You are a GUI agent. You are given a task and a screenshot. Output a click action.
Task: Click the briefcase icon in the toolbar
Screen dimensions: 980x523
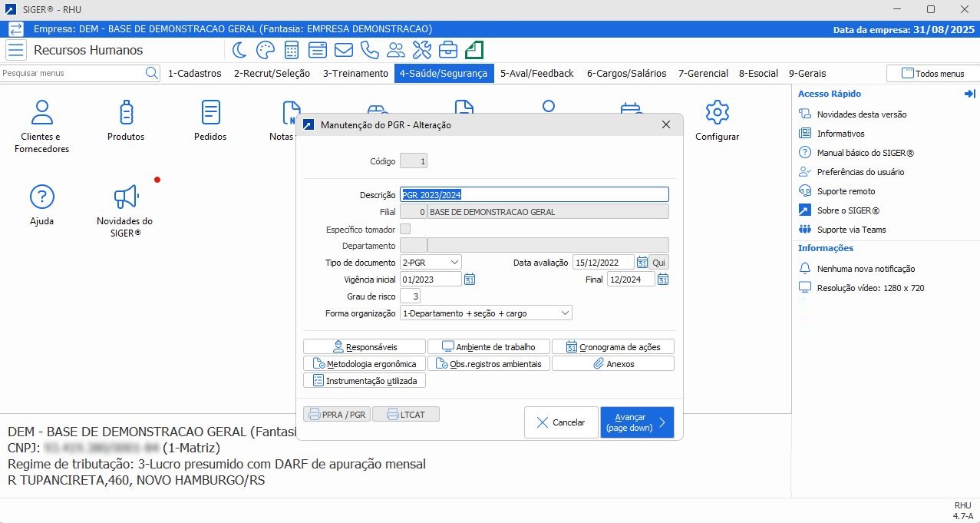(x=448, y=51)
